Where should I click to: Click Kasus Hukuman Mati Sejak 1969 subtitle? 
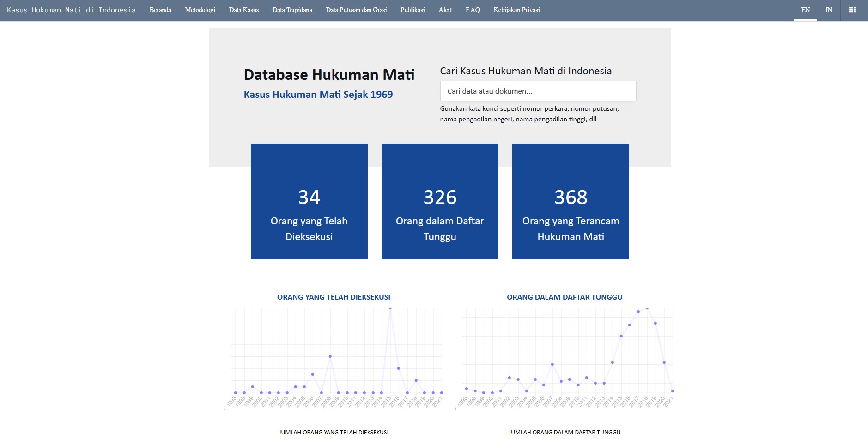[x=318, y=95]
